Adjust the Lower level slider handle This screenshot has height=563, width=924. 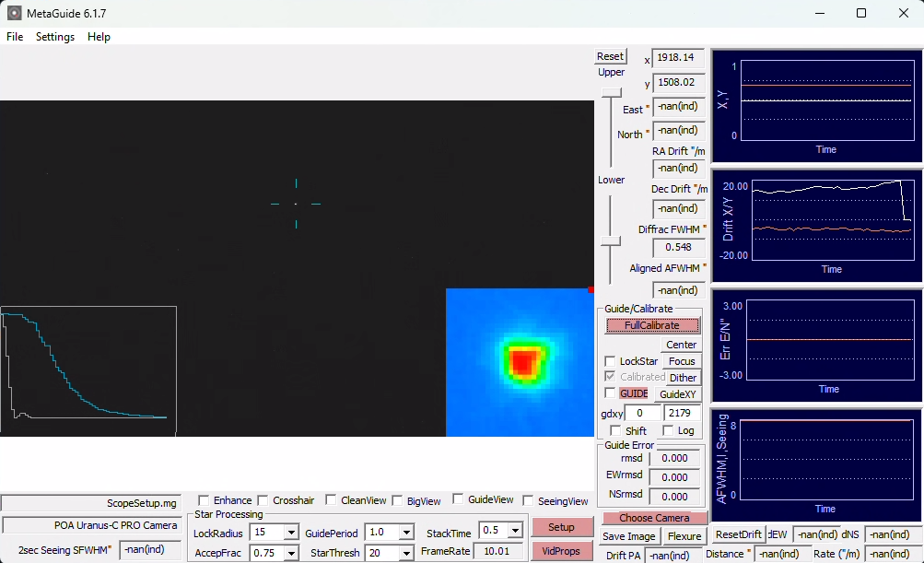[611, 241]
